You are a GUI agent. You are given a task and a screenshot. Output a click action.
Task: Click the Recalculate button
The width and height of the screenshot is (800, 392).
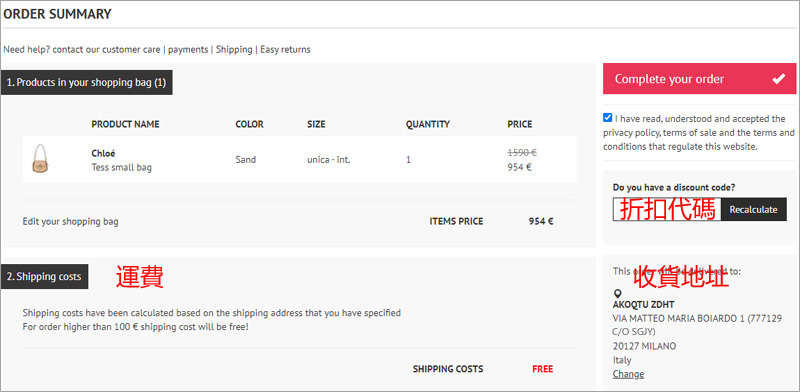coord(754,209)
